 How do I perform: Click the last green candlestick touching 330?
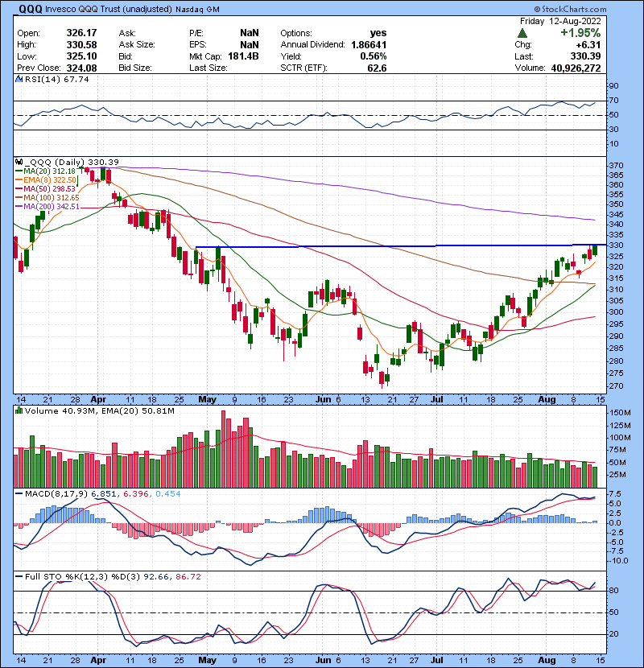coord(595,249)
